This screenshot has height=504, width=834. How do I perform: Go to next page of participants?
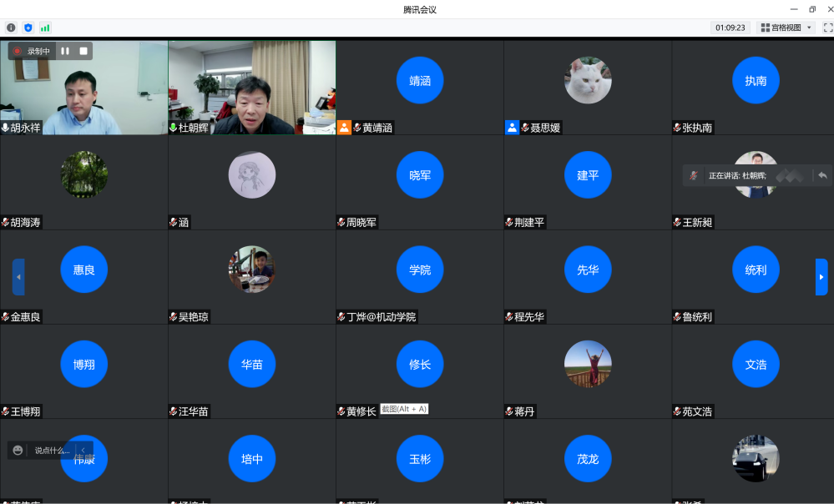pos(821,277)
